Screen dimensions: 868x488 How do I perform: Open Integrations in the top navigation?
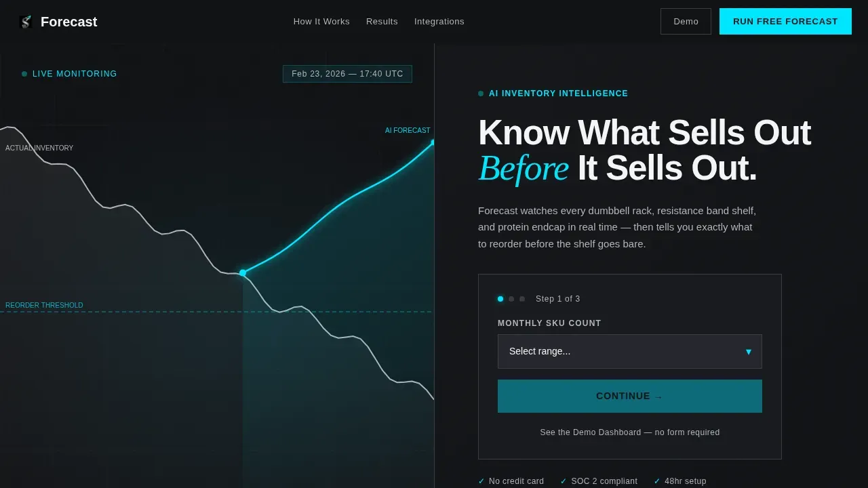click(x=439, y=22)
